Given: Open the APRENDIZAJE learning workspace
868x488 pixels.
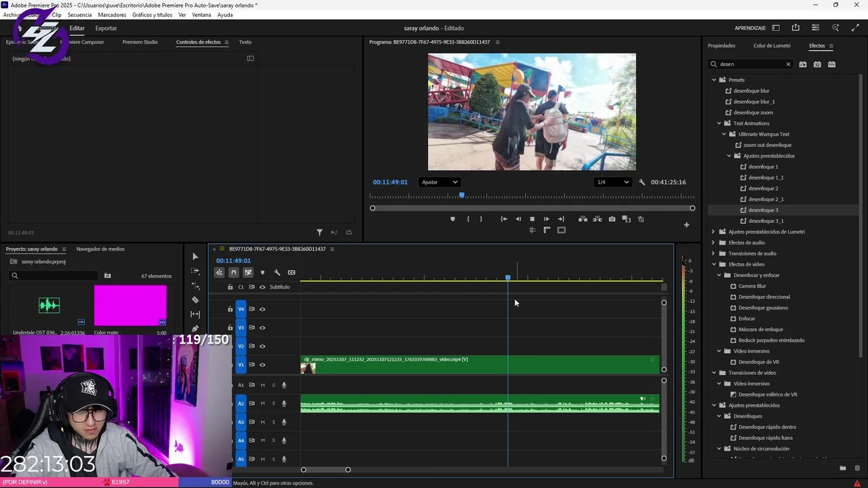Looking at the screenshot, I should [750, 28].
